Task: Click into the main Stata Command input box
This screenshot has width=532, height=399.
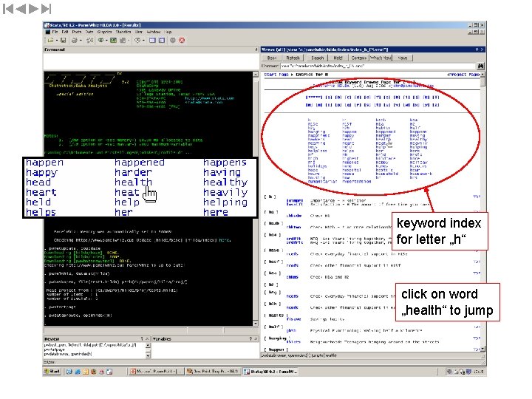Action: pyautogui.click(x=151, y=61)
